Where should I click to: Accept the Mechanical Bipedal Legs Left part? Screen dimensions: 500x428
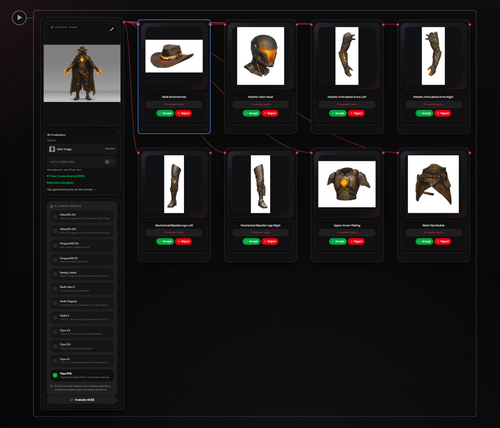click(165, 241)
